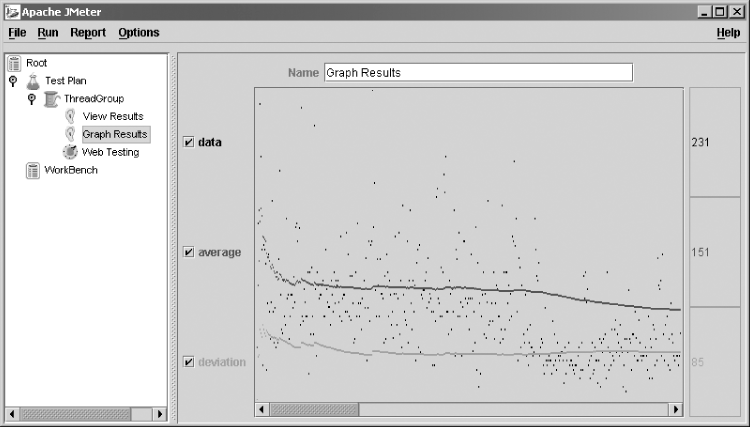Click the data value 231

(700, 142)
